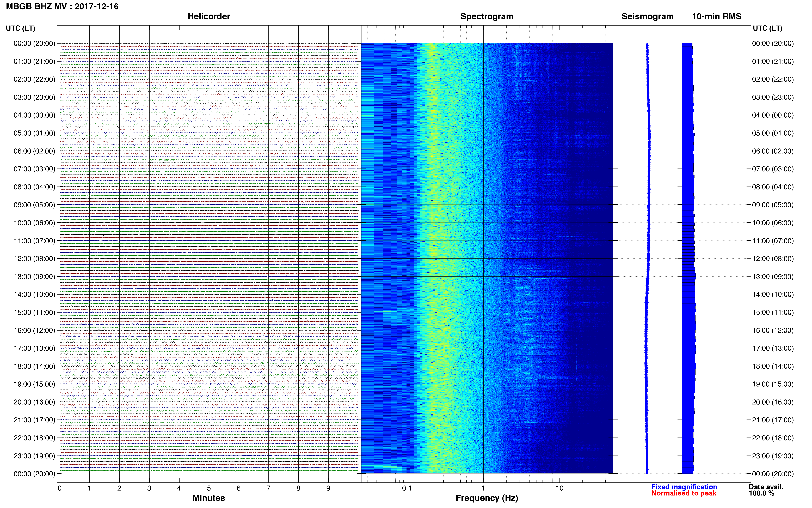Click 22:00 (18:00) label beside RMS panel
This screenshot has height=508, width=812.
click(773, 438)
